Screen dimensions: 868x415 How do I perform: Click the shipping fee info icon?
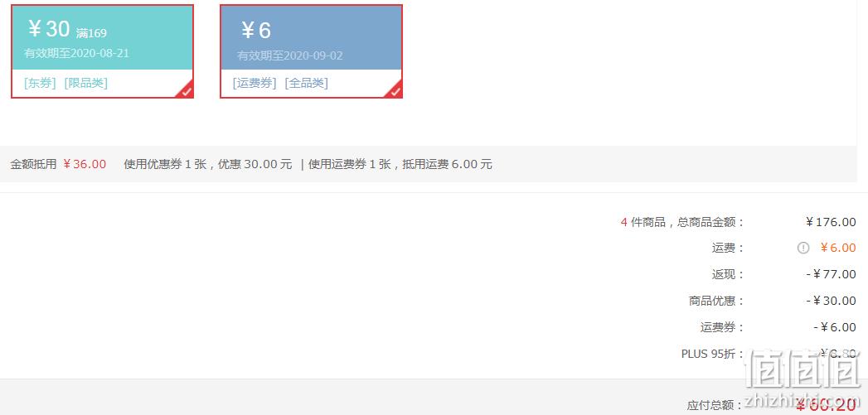pyautogui.click(x=803, y=248)
